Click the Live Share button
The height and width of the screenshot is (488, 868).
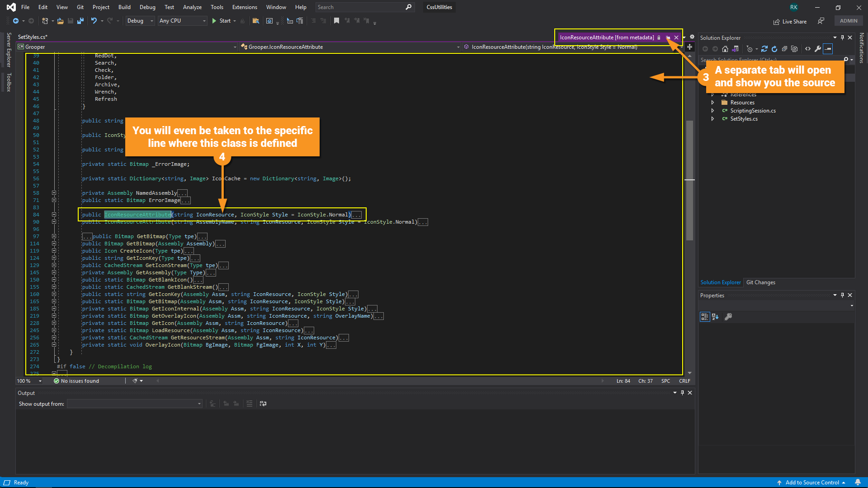(x=790, y=21)
